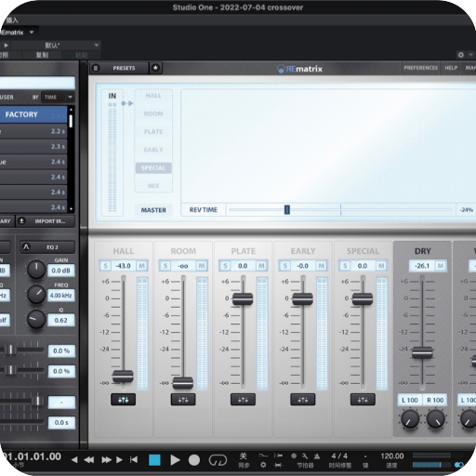The image size is (476, 476).
Task: Open PLATE channel settings sliders icon
Action: (243, 400)
